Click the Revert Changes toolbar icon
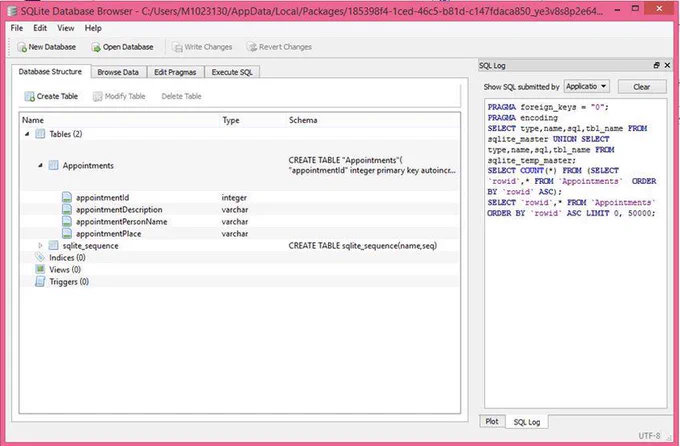 (252, 47)
